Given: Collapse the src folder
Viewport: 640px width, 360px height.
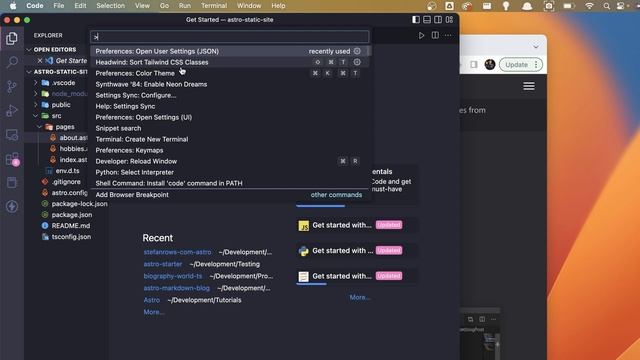Looking at the screenshot, I should pos(36,116).
